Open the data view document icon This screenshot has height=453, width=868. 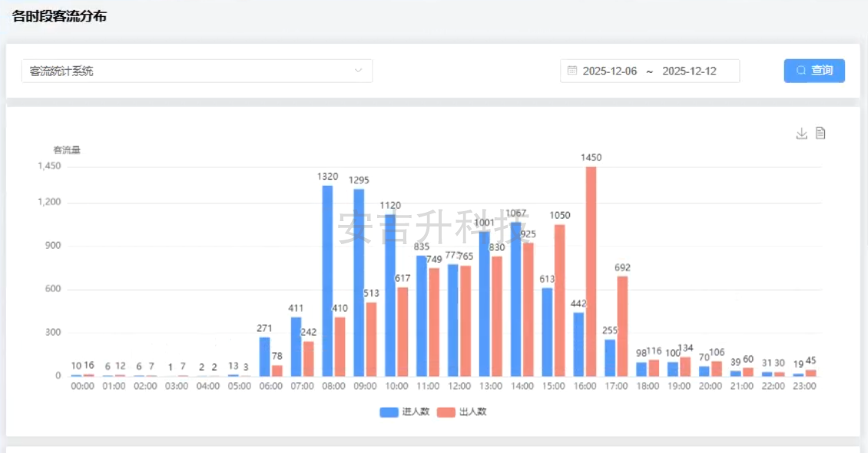pyautogui.click(x=820, y=134)
